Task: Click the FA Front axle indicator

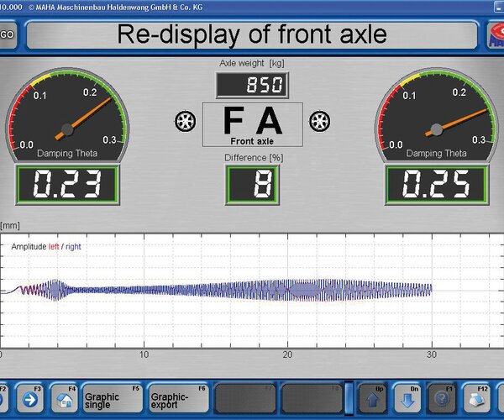Action: [x=252, y=123]
